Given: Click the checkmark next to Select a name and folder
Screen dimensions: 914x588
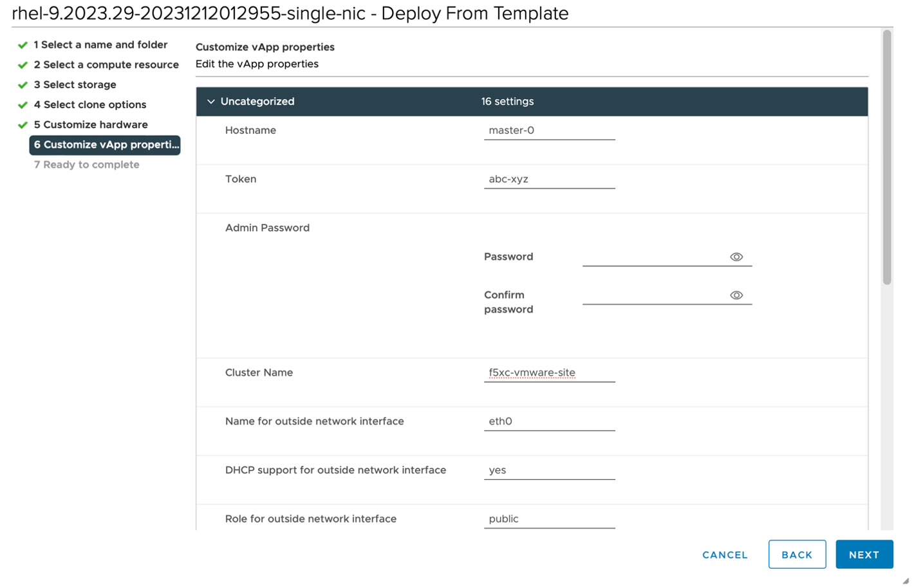Looking at the screenshot, I should point(22,46).
